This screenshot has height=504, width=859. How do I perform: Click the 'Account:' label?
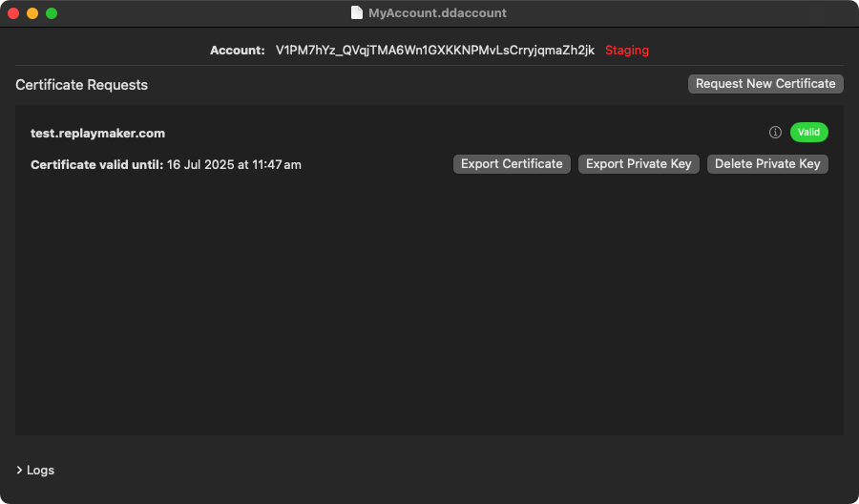pyautogui.click(x=238, y=50)
